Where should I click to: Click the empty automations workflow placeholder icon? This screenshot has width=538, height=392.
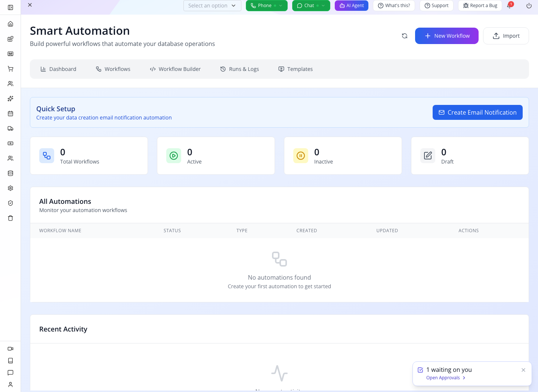[x=279, y=259]
